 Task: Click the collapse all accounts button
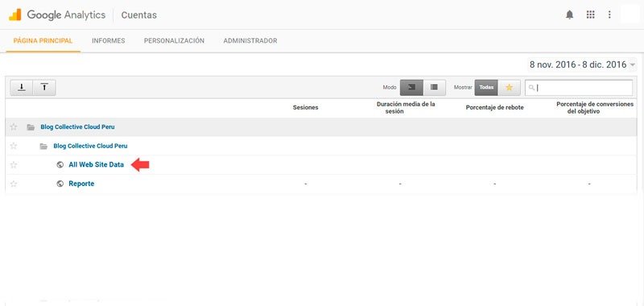click(44, 88)
